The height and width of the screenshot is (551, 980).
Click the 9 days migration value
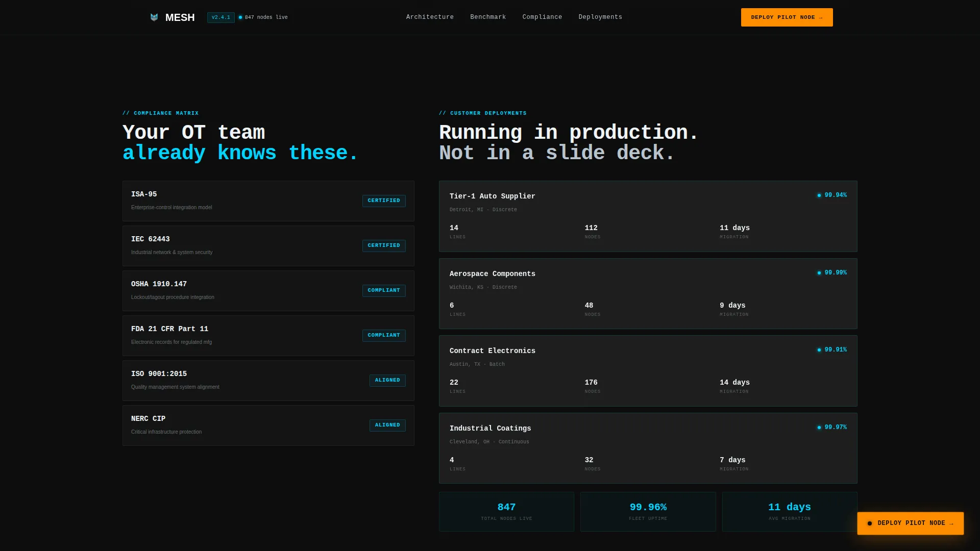(732, 306)
